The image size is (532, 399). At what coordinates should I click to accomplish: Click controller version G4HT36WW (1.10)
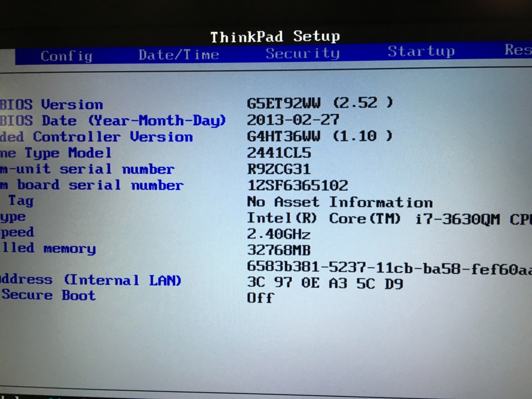pos(320,136)
